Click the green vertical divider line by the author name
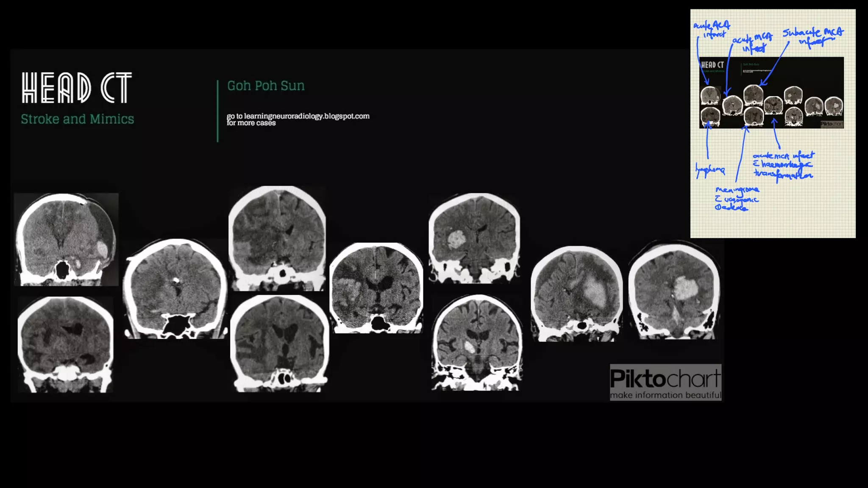 click(x=218, y=111)
